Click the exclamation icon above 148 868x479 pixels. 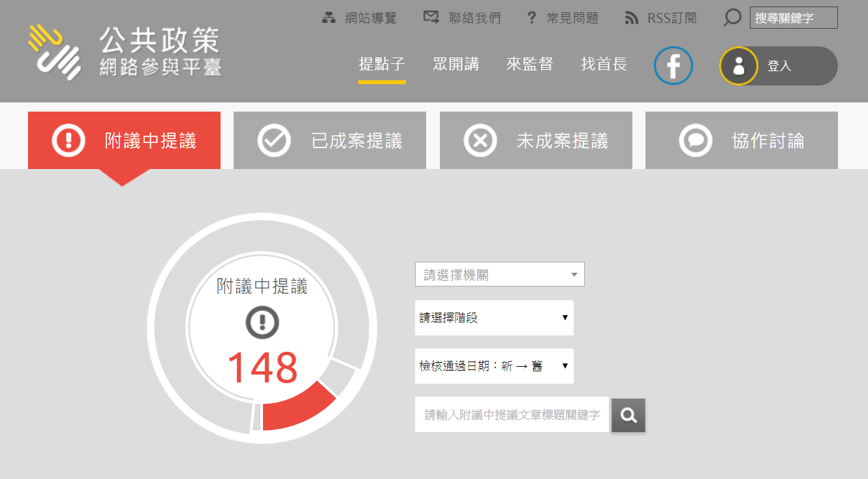[x=262, y=322]
